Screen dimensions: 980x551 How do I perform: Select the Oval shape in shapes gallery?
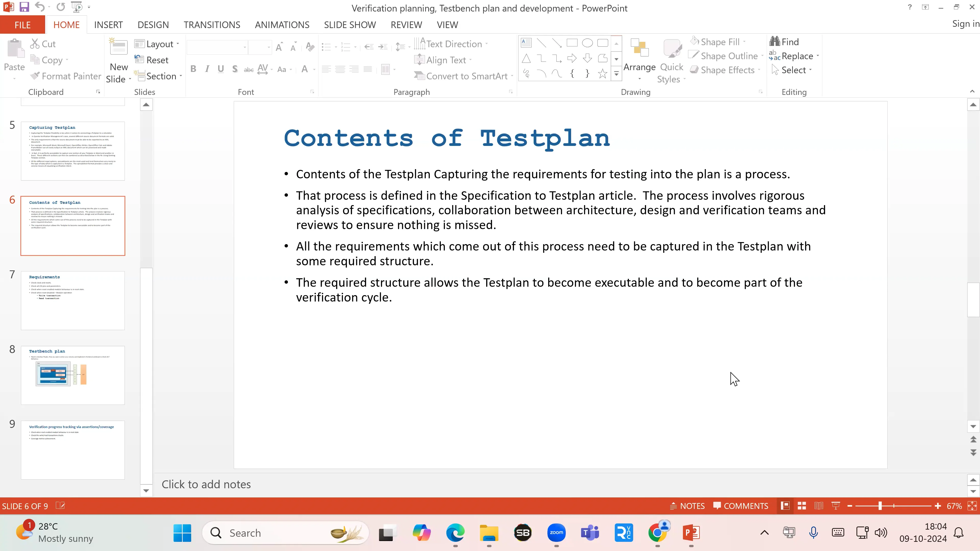click(587, 43)
